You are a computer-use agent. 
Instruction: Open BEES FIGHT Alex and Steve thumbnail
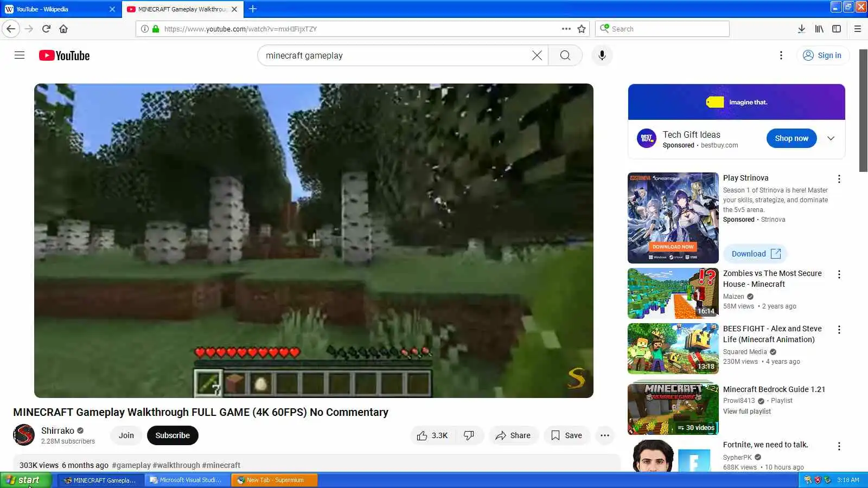[x=673, y=349]
